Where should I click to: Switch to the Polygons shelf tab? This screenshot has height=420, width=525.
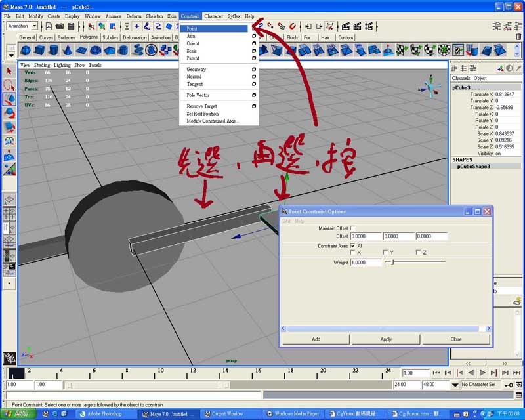[x=89, y=37]
